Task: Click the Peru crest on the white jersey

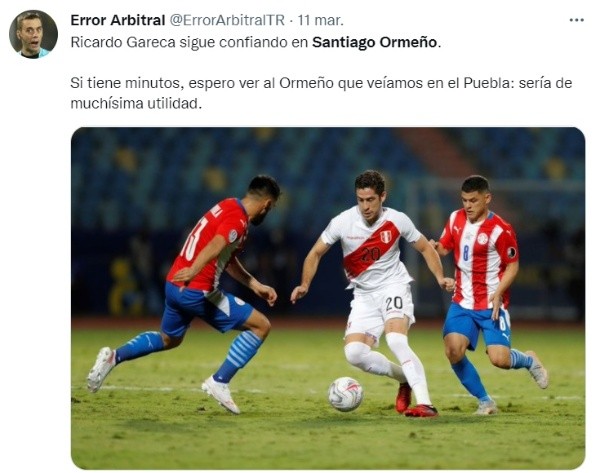Action: pyautogui.click(x=385, y=237)
